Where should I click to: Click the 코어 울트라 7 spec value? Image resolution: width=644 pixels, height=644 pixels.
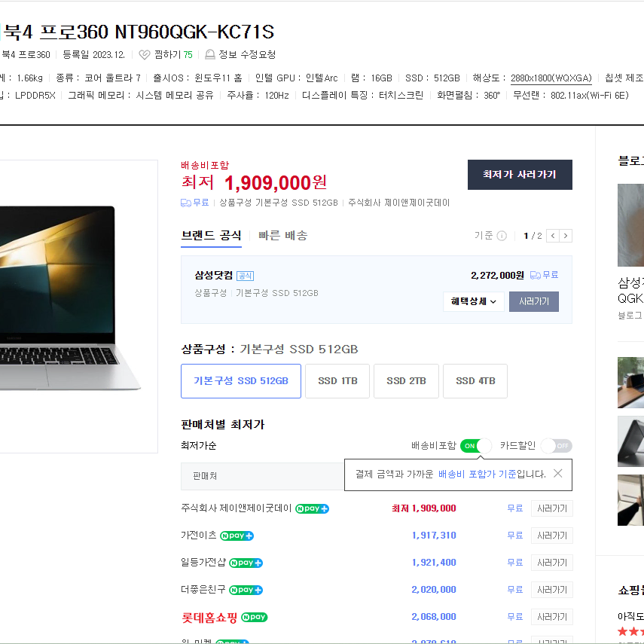click(x=112, y=78)
